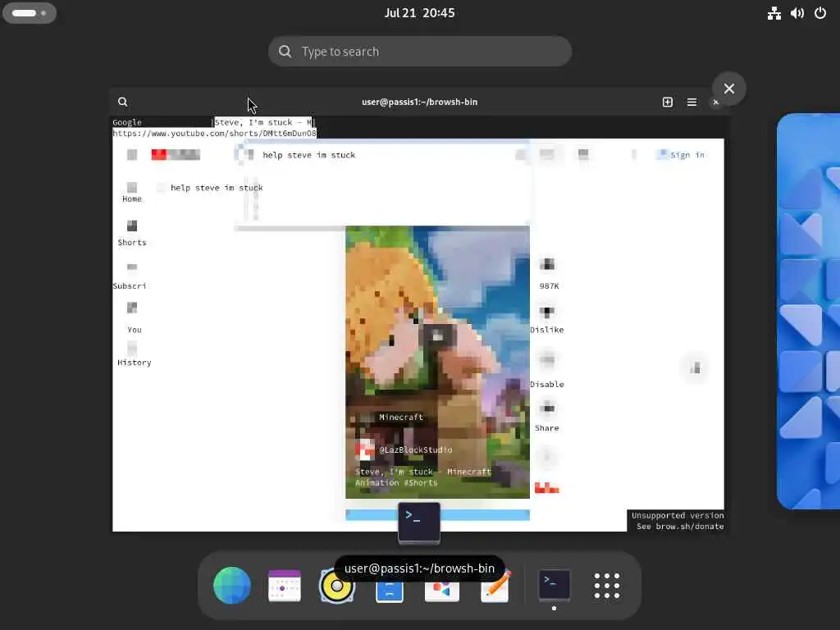The height and width of the screenshot is (630, 840).
Task: Open the text editor pencil app in the dock
Action: click(495, 586)
